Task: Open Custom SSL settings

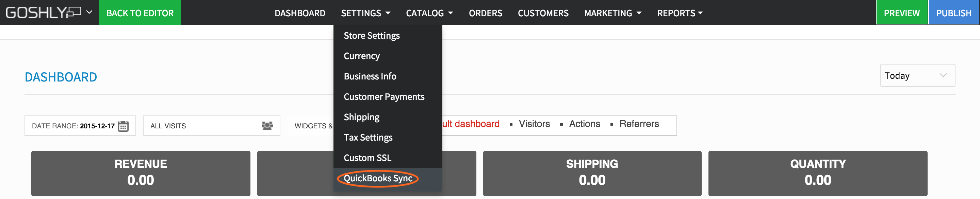Action: pyautogui.click(x=367, y=158)
